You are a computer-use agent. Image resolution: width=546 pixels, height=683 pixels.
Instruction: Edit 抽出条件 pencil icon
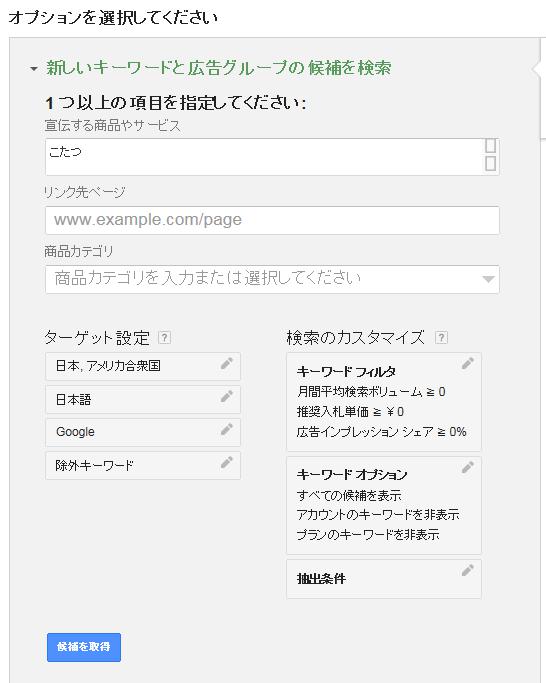pos(468,570)
